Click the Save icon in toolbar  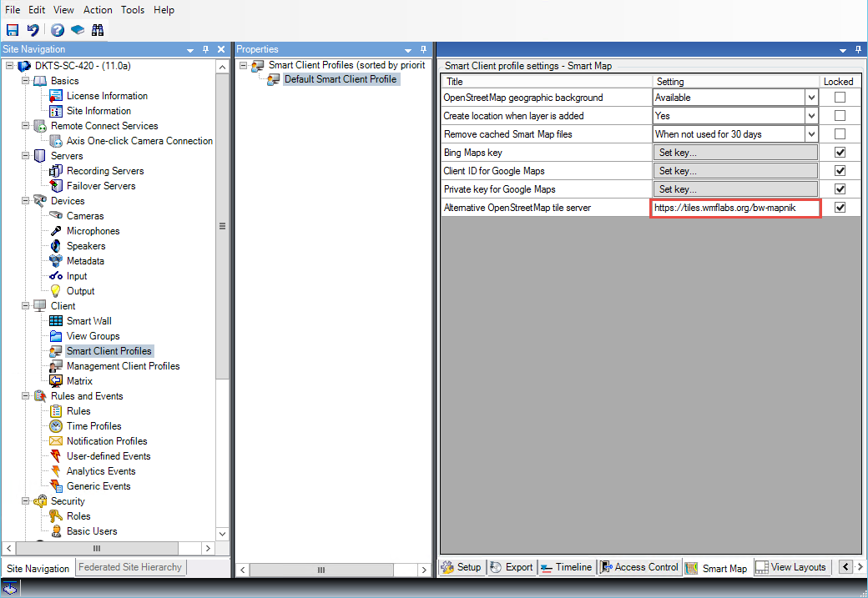click(13, 30)
